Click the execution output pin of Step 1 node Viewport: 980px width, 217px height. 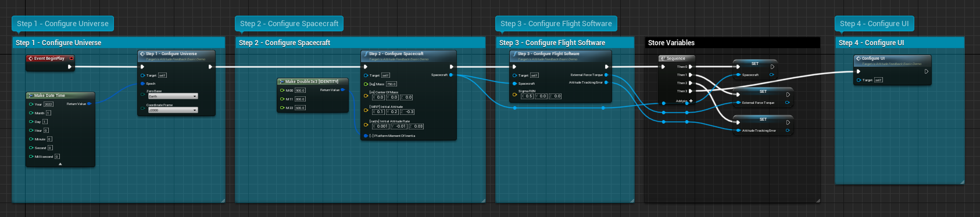[210, 67]
